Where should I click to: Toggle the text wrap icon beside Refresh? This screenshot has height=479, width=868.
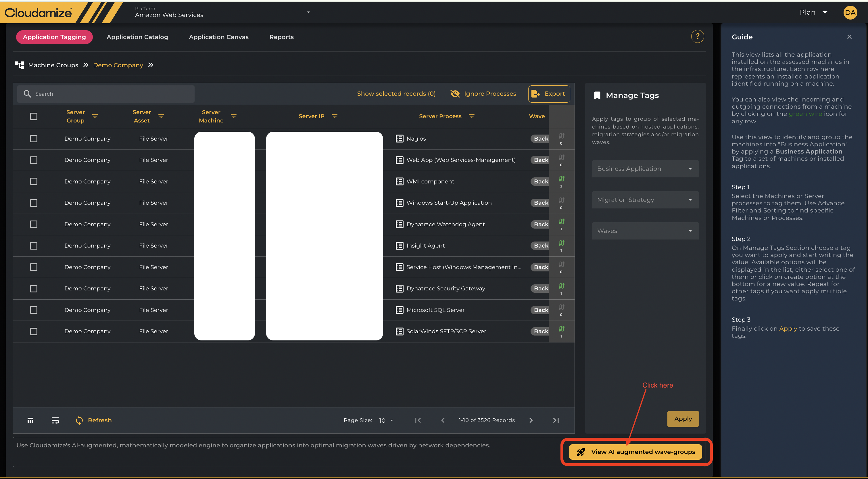pos(55,420)
